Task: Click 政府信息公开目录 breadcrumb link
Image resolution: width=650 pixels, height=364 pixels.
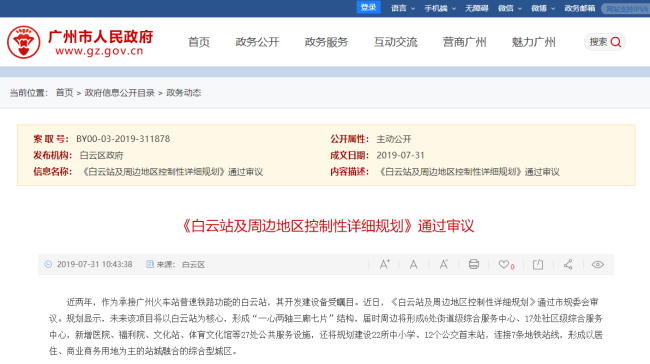Action: coord(119,92)
